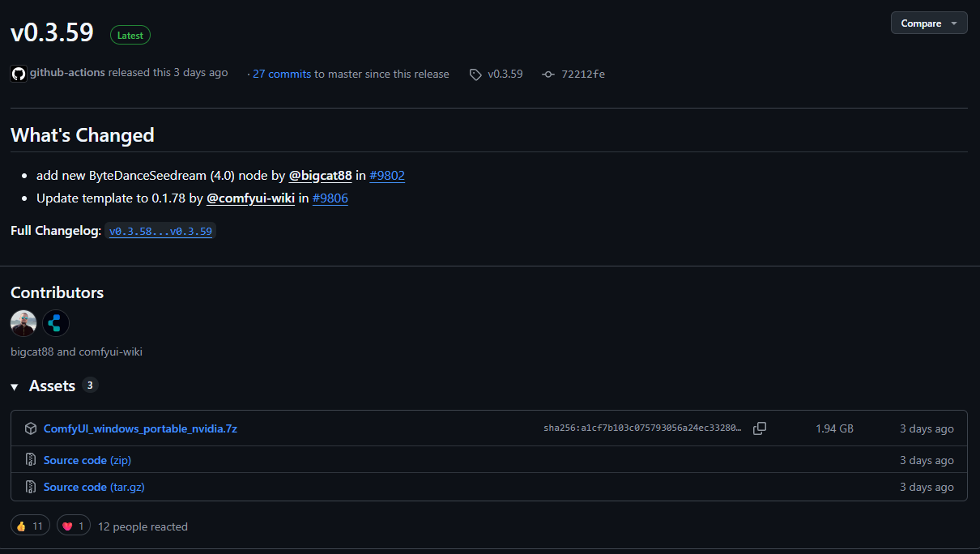
Task: Click the 'What's Changed' heading
Action: pos(83,135)
